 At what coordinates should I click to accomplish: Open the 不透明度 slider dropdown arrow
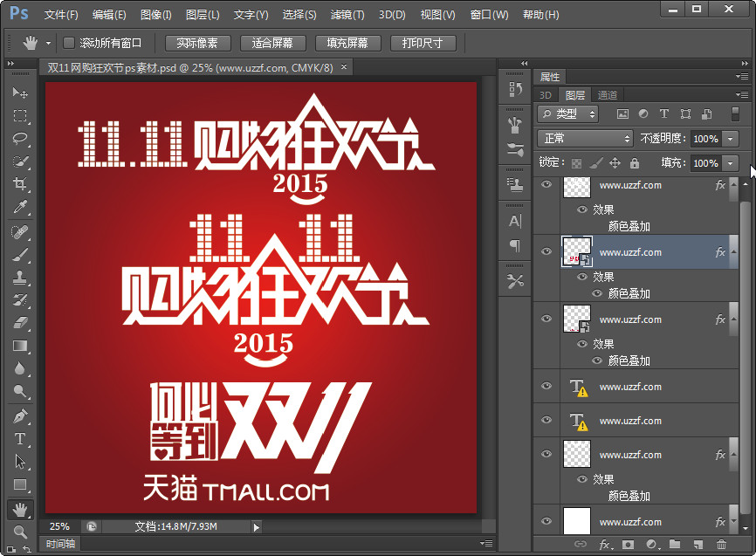coord(731,139)
